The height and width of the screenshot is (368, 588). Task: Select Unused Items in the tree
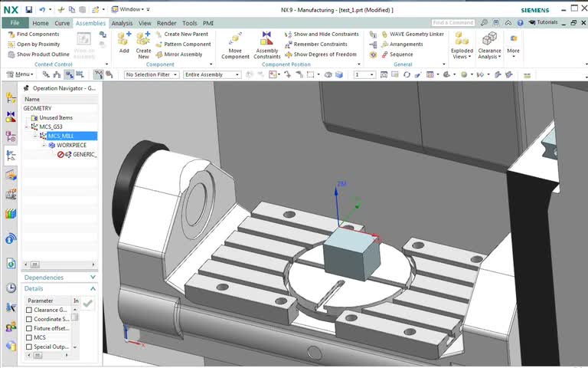(55, 118)
